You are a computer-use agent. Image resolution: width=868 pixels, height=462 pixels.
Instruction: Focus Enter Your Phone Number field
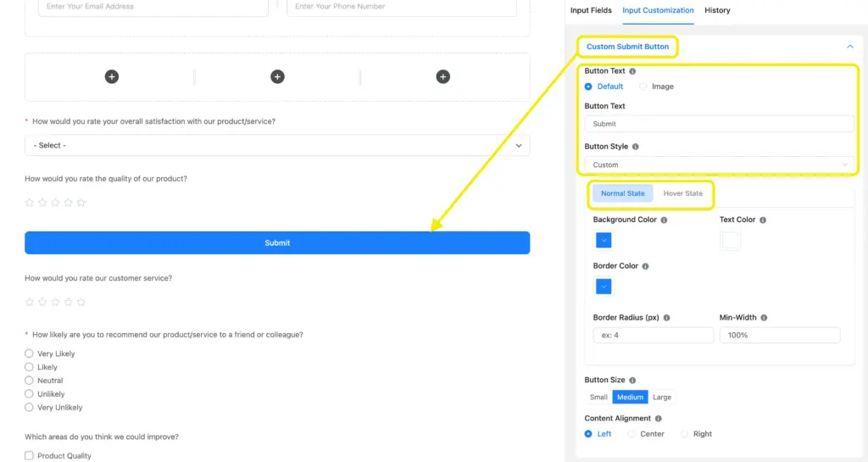pos(401,7)
